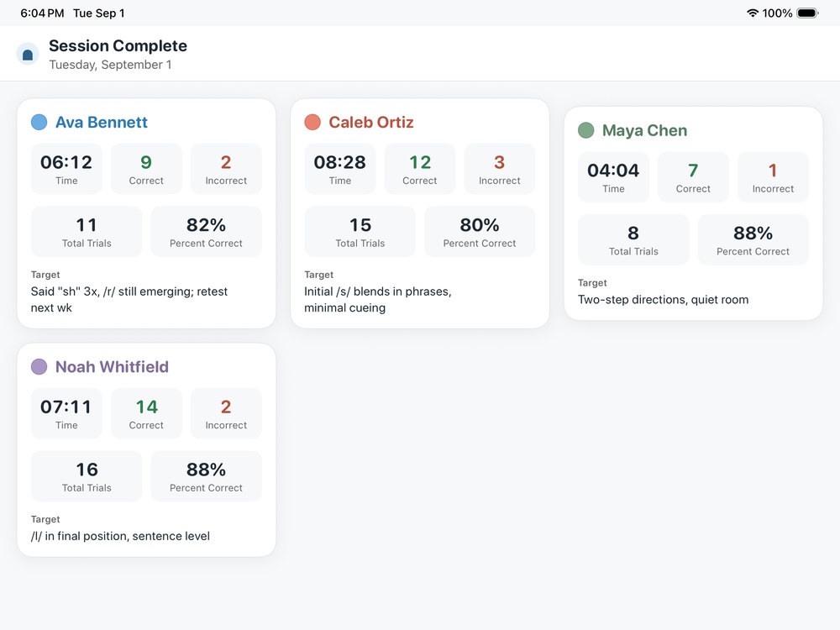Select Noah Whitfield's 07:11 Time tile
Screen dimensions: 840x630
click(x=66, y=413)
